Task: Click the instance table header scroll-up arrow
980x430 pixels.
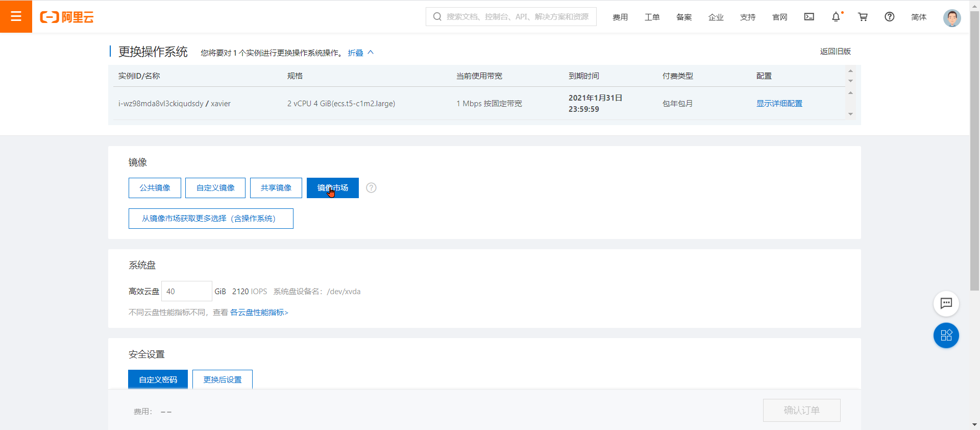Action: tap(850, 71)
